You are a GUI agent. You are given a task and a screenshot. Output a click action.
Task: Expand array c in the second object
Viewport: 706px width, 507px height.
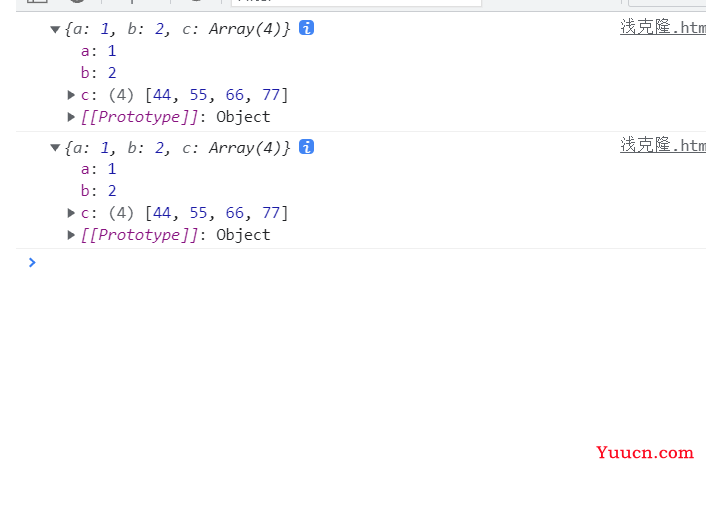click(x=71, y=213)
